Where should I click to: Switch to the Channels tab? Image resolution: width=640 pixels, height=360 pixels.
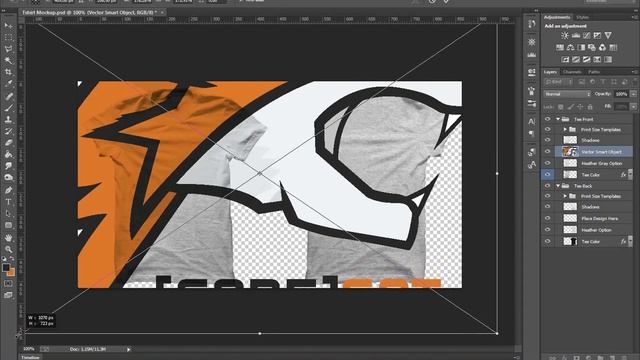coord(572,72)
